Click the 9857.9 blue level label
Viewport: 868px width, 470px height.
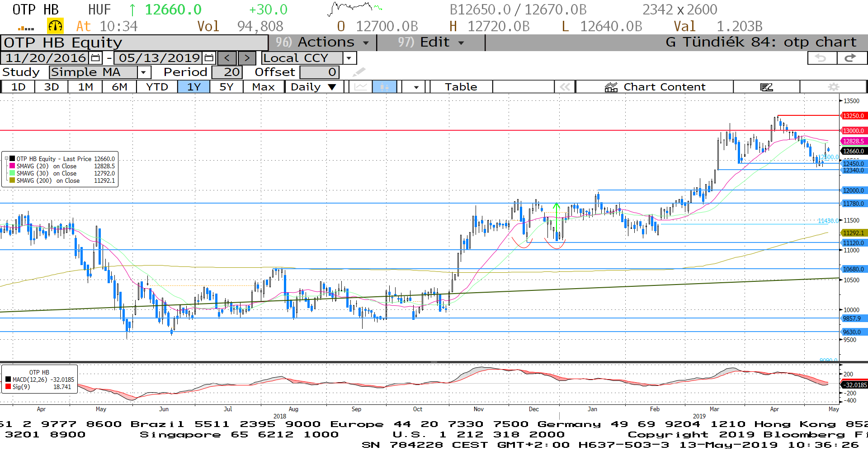tap(854, 318)
